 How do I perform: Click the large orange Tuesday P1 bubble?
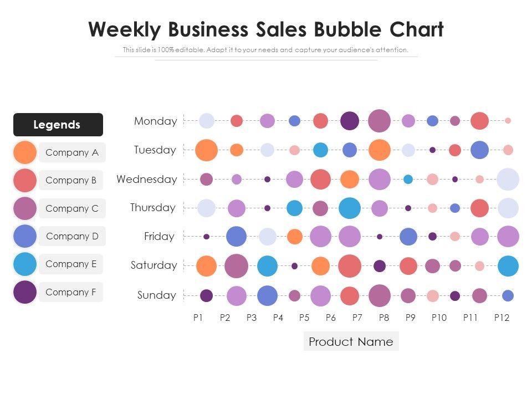tap(206, 150)
